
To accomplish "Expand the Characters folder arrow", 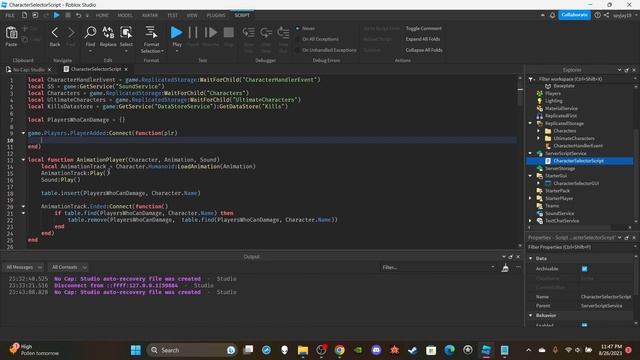I will pyautogui.click(x=538, y=131).
